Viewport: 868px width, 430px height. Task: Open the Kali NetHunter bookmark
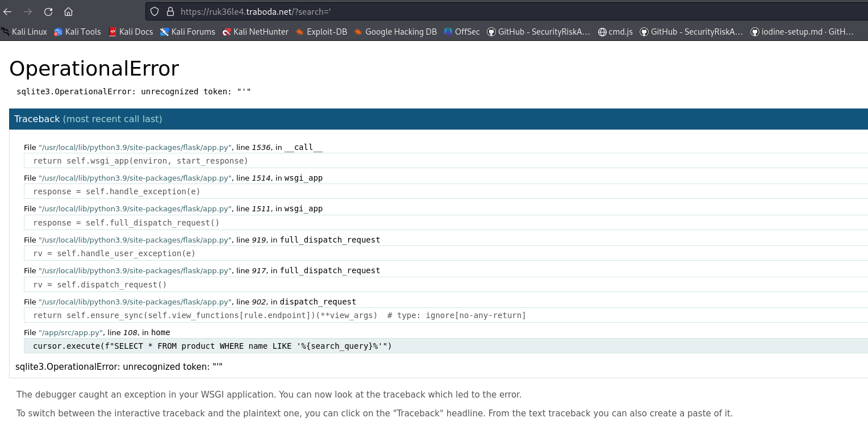(256, 32)
